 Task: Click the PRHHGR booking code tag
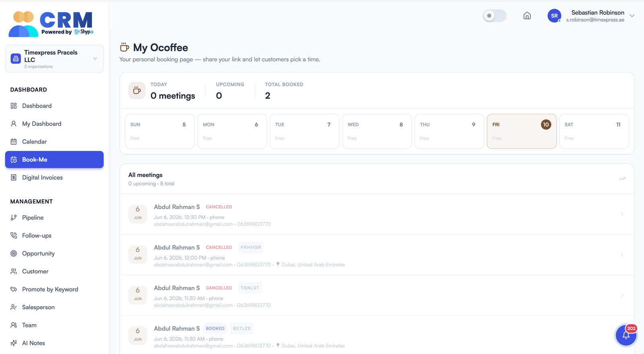251,247
